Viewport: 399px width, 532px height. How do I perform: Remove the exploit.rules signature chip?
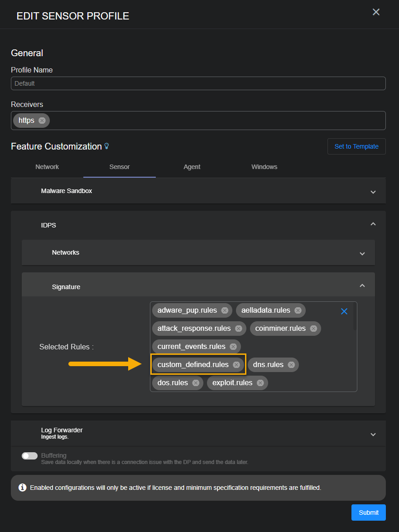pos(260,382)
